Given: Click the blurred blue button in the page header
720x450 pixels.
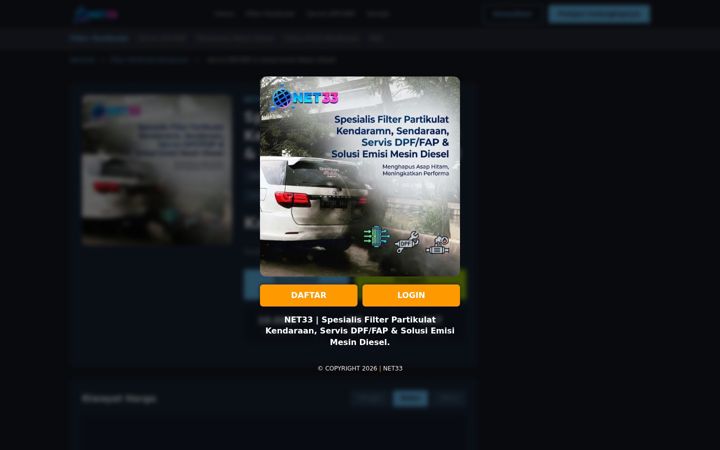Looking at the screenshot, I should 599,14.
